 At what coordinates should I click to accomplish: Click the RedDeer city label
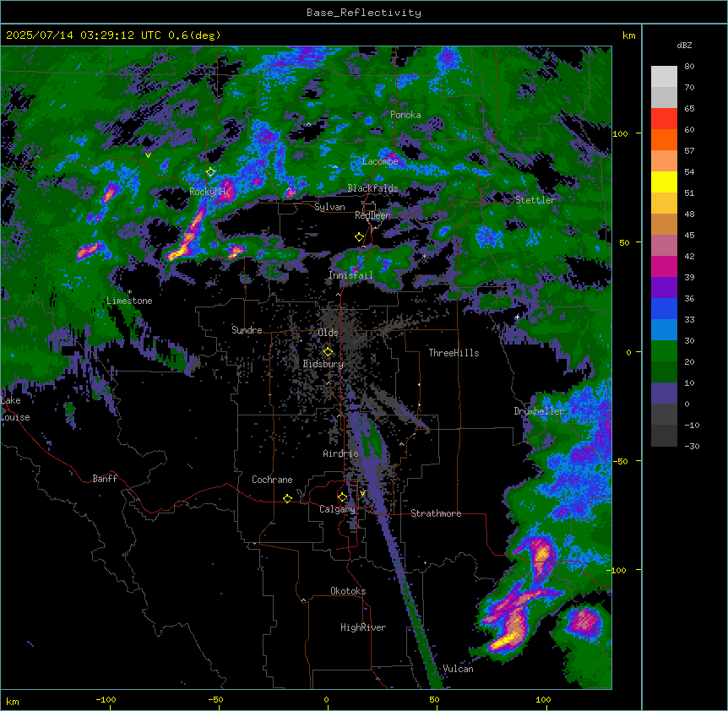pyautogui.click(x=372, y=215)
